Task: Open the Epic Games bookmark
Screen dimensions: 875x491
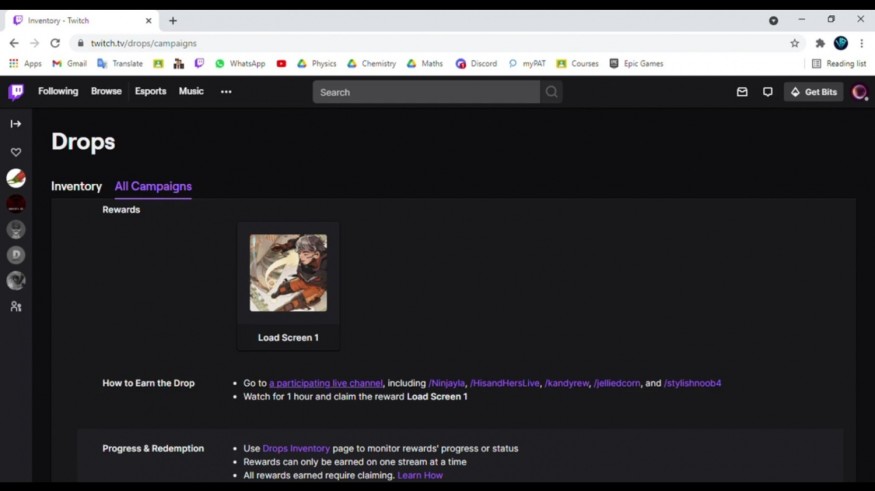Action: 636,64
